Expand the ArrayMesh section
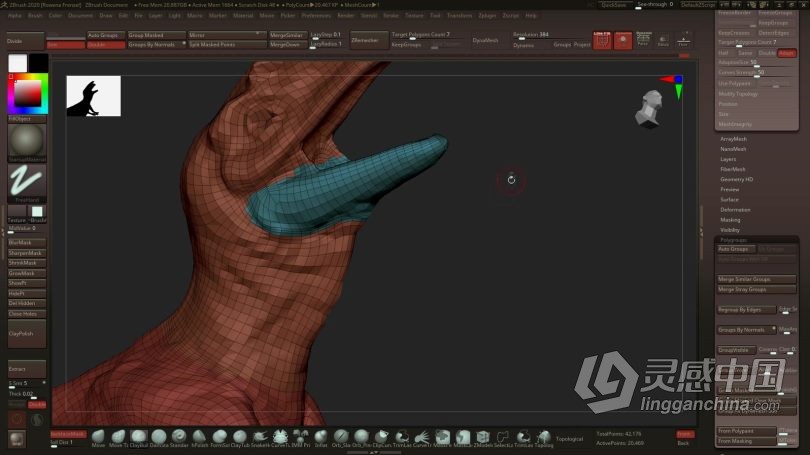The width and height of the screenshot is (810, 455). tap(734, 139)
